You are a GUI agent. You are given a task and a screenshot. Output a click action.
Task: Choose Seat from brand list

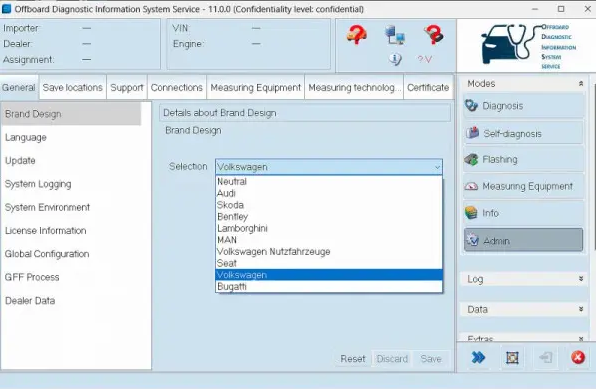pyautogui.click(x=329, y=263)
